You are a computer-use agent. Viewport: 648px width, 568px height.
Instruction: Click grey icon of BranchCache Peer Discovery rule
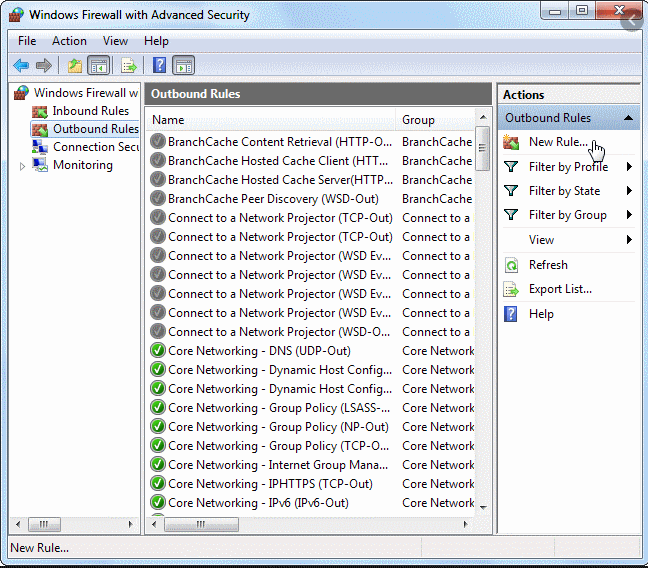coord(158,198)
